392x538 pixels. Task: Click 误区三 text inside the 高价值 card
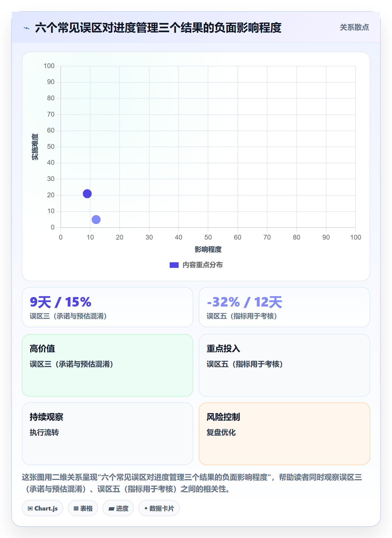tap(71, 364)
